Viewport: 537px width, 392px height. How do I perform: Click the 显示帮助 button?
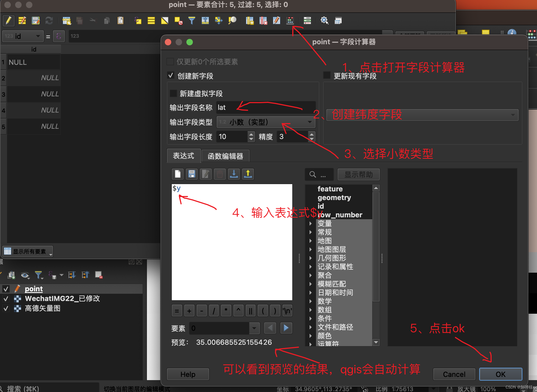tap(358, 175)
